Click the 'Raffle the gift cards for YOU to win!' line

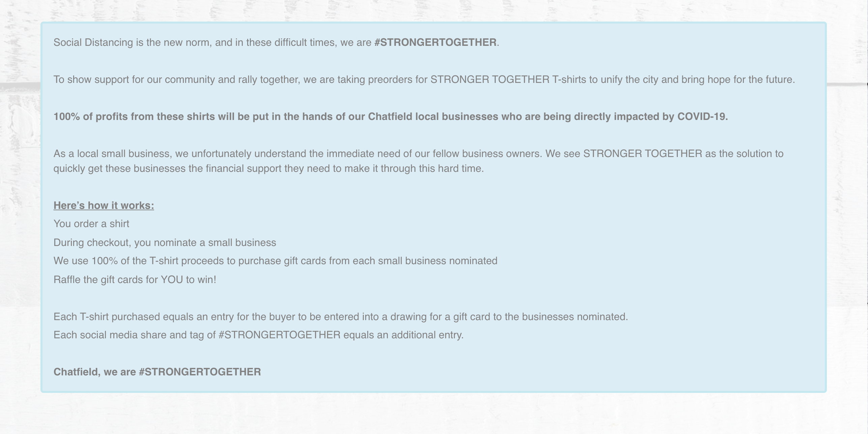[135, 280]
